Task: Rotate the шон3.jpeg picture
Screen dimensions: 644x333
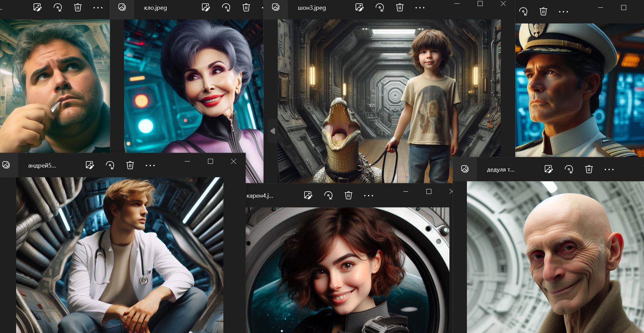Action: (380, 8)
